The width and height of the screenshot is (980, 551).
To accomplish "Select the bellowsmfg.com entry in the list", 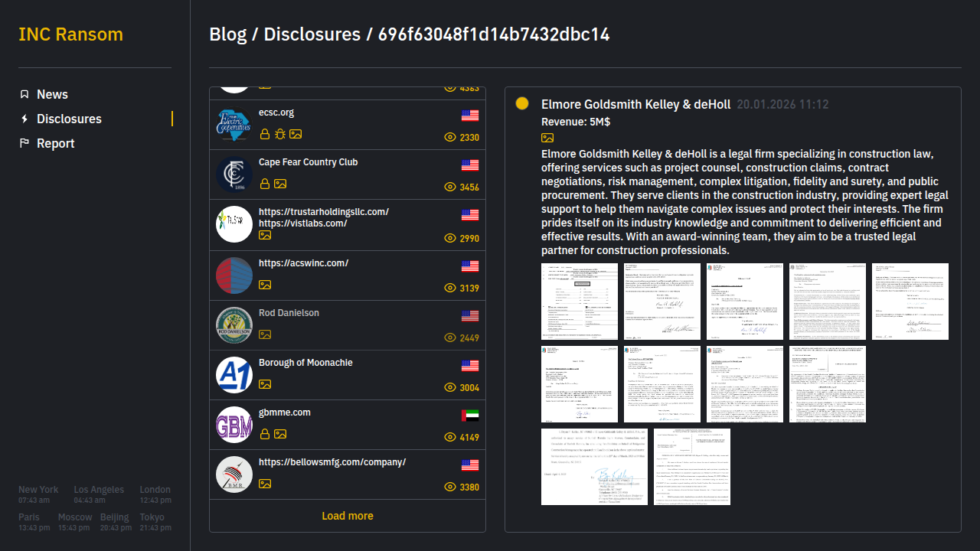I will [332, 462].
